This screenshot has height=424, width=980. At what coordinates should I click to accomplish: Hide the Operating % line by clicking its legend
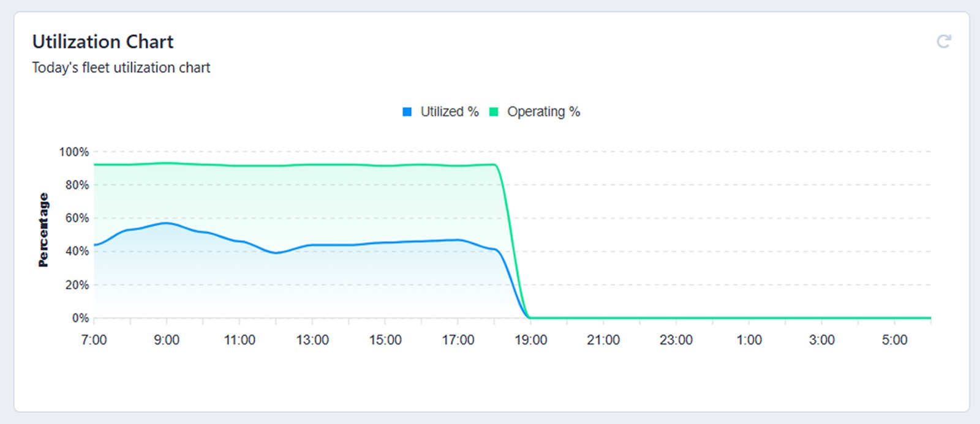543,111
